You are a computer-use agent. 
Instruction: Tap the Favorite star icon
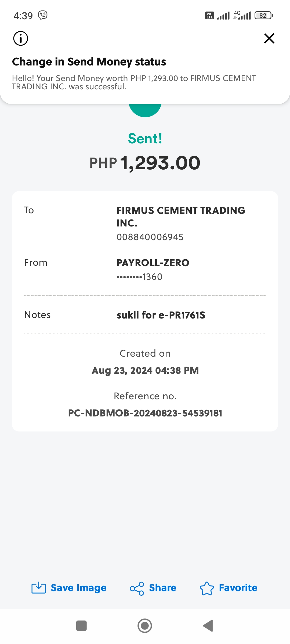[207, 588]
